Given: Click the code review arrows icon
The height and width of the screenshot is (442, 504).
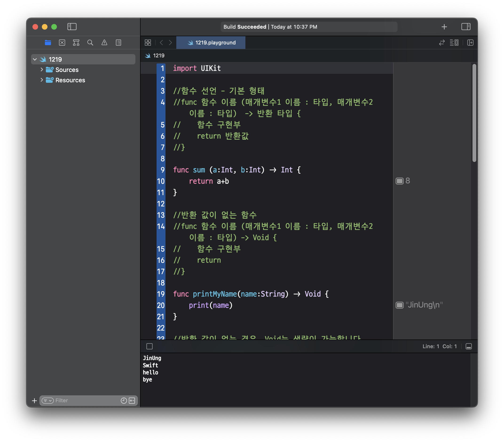Looking at the screenshot, I should click(x=442, y=43).
